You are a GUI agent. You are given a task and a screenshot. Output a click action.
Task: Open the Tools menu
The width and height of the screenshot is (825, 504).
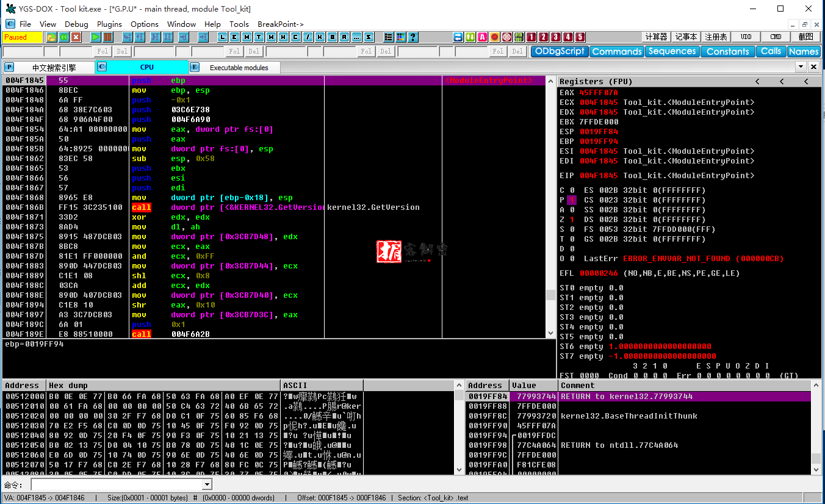tap(239, 24)
